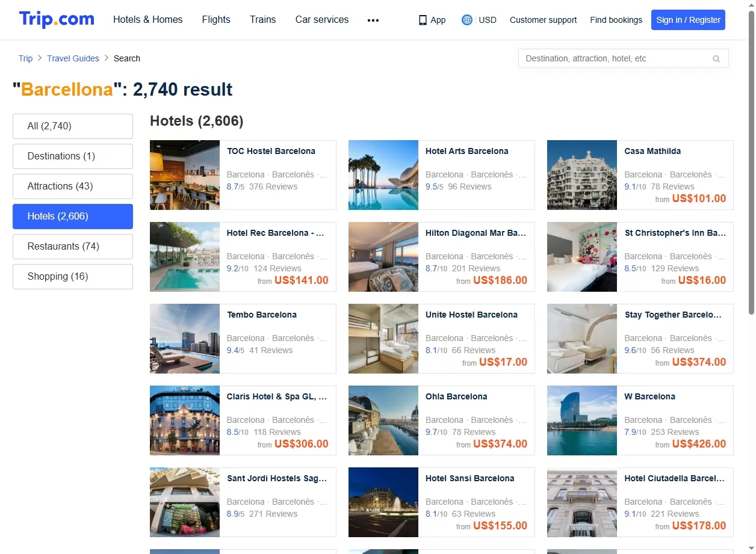Screen dimensions: 756x554
Task: Click the US$178.00 price
Action: [x=699, y=526]
